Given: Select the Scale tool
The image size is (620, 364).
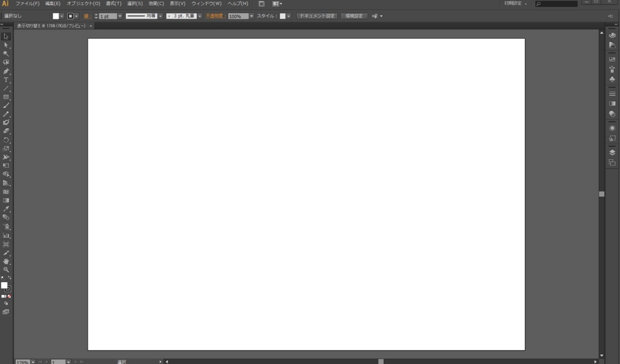Looking at the screenshot, I should tap(6, 149).
